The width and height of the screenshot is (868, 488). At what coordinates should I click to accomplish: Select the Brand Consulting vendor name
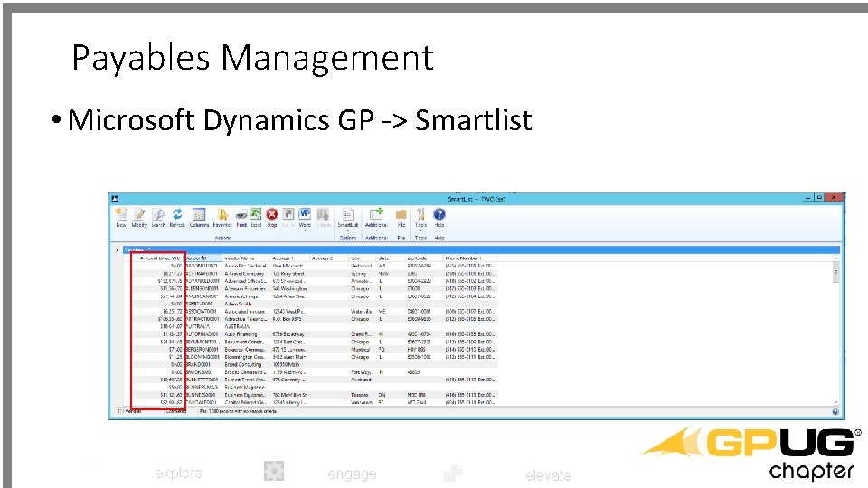point(243,364)
